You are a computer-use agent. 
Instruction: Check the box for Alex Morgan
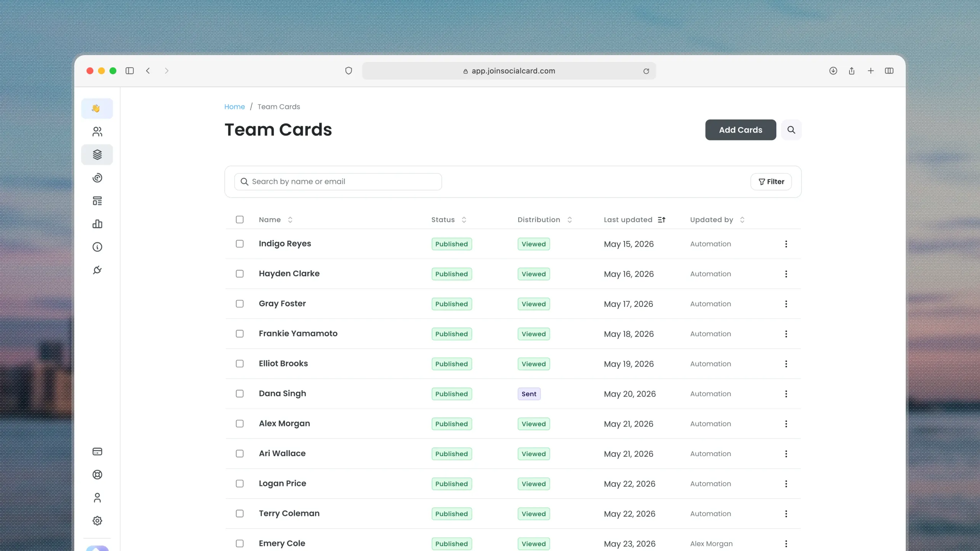[x=240, y=424]
